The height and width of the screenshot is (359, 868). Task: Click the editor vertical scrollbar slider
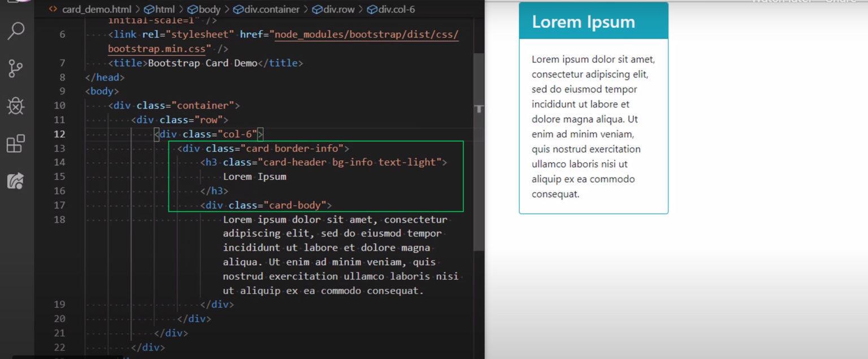(x=479, y=153)
